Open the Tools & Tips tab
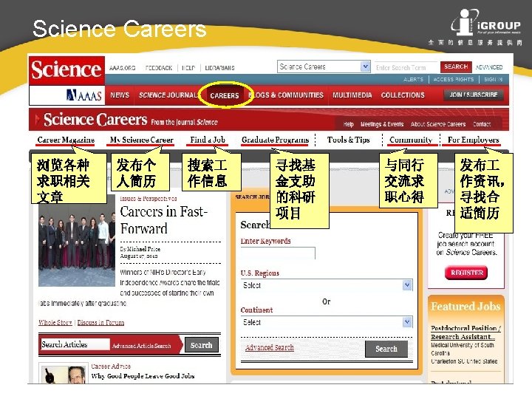 [349, 140]
